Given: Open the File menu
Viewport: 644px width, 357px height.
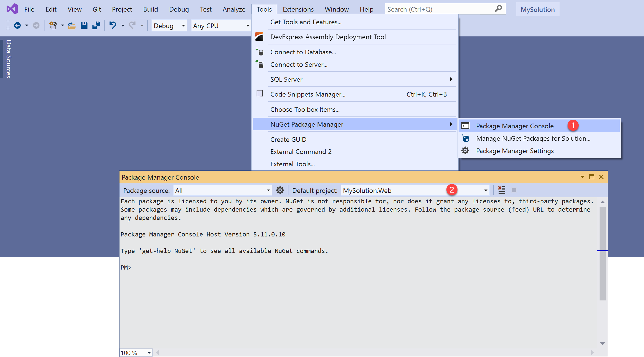Looking at the screenshot, I should pyautogui.click(x=29, y=9).
